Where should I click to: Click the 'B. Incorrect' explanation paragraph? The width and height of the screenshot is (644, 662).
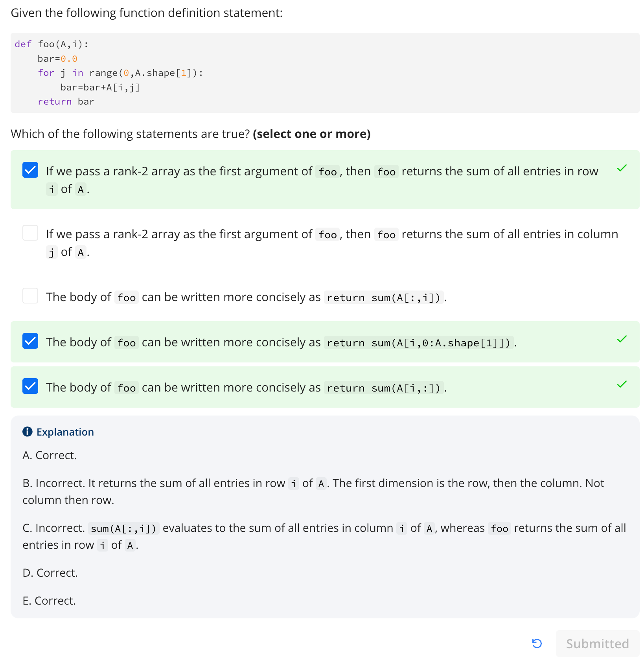(313, 491)
